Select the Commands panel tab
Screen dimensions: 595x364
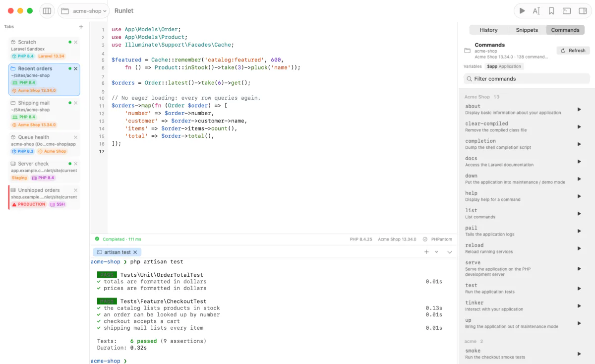pos(565,30)
